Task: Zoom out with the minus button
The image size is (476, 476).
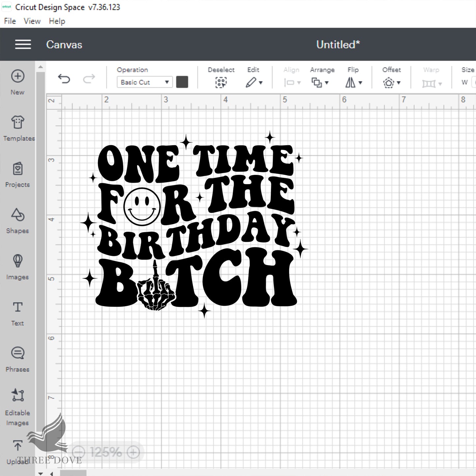Action: tap(78, 452)
